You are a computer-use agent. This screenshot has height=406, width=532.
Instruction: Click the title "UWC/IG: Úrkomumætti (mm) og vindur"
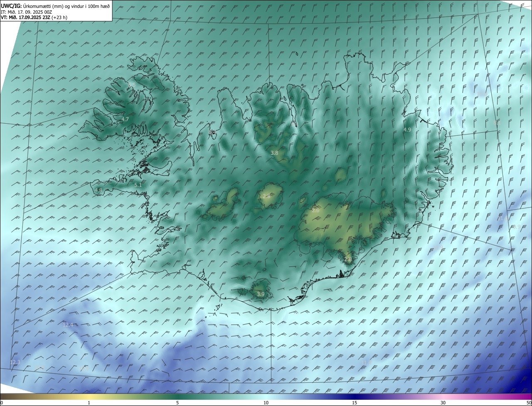55,6
